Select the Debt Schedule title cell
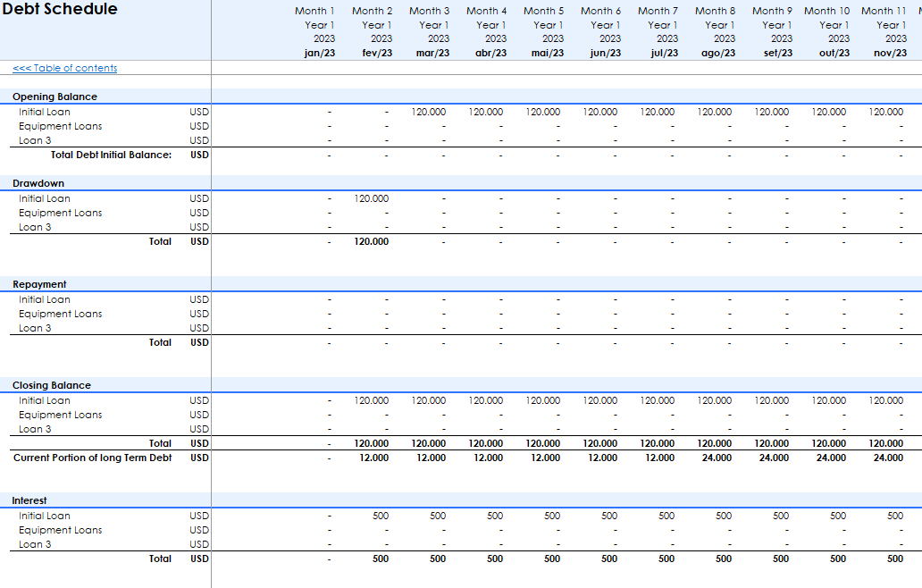 click(x=60, y=10)
